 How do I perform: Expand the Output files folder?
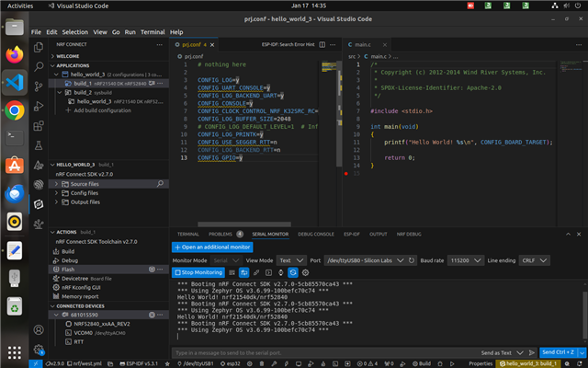point(108,202)
